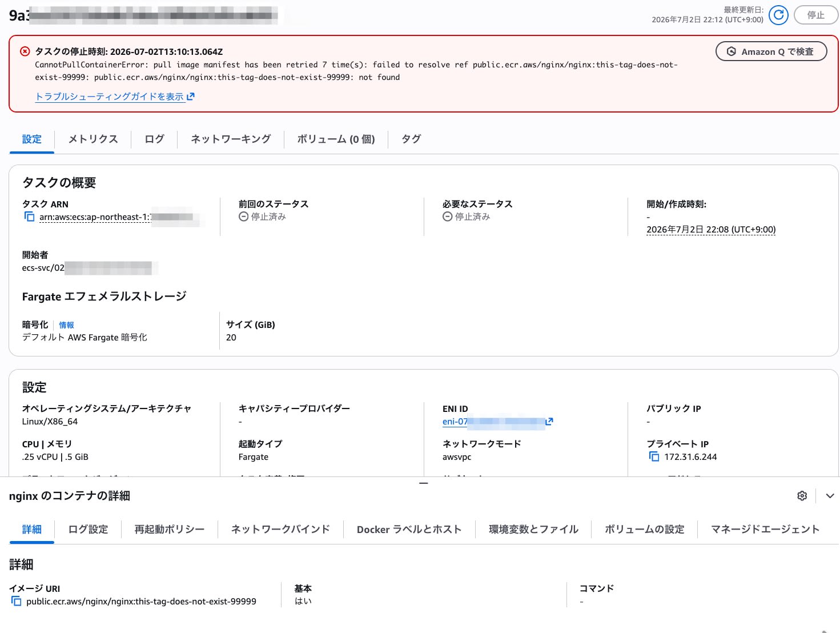Viewport: 840px width, 633px height.
Task: Click the Linux/X86_64 value
Action: [x=50, y=422]
